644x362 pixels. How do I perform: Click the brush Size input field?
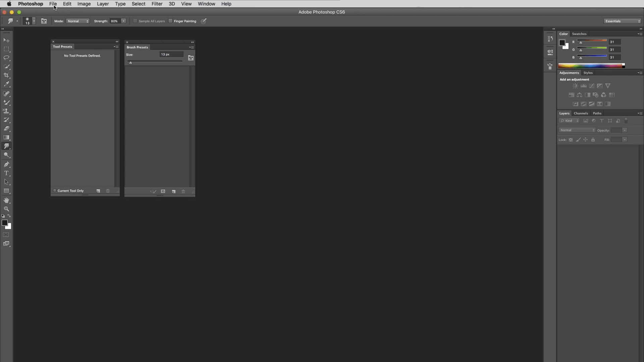click(171, 54)
